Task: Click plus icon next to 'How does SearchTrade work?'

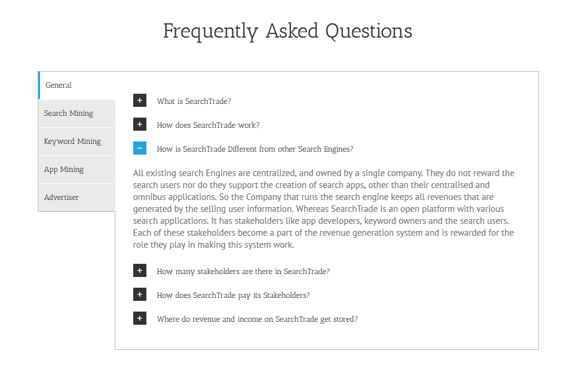Action: click(140, 125)
